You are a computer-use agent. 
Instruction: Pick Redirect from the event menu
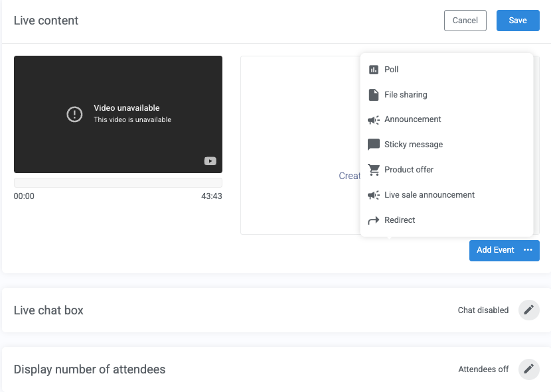[x=399, y=220]
